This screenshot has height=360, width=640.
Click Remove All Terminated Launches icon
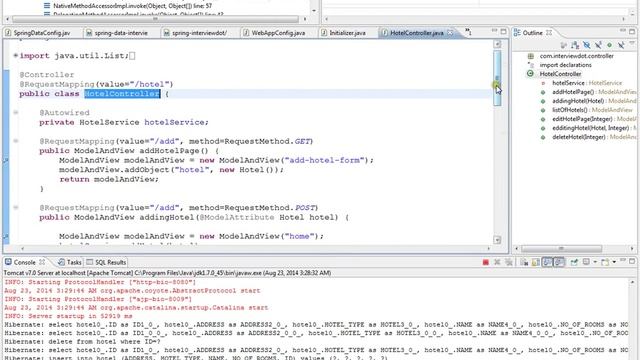(x=509, y=262)
